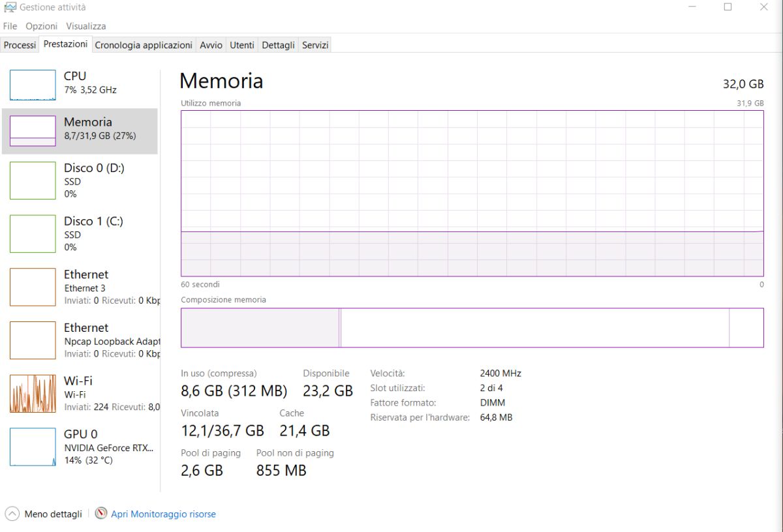Select the Prestazioni tab

tap(65, 44)
